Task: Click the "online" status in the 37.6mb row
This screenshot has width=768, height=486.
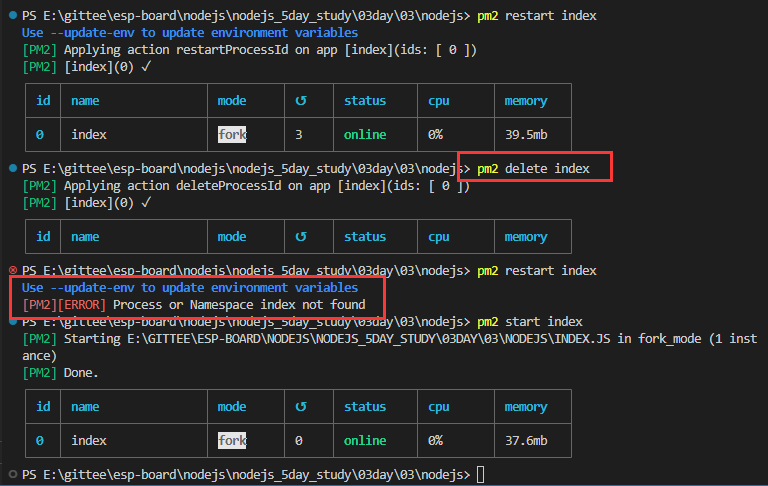Action: click(365, 440)
